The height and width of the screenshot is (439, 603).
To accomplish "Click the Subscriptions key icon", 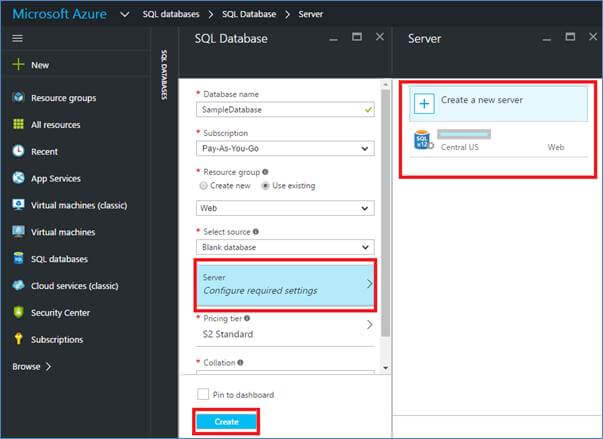I will 18,339.
